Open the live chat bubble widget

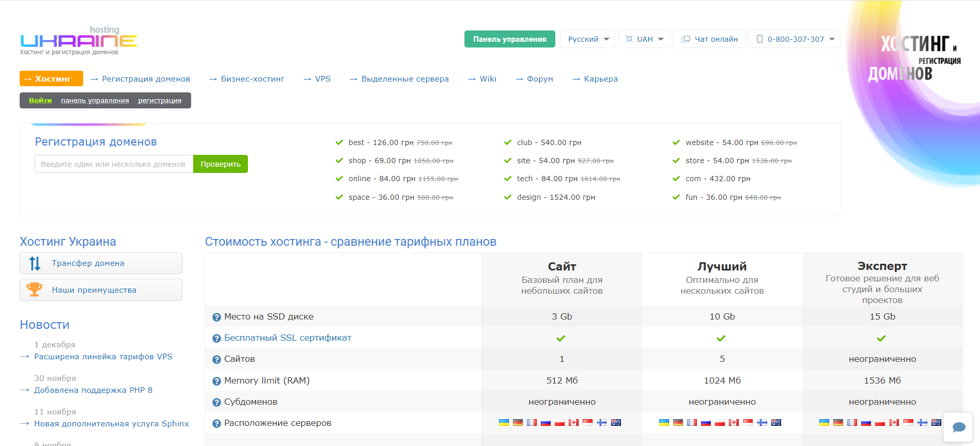click(x=958, y=427)
